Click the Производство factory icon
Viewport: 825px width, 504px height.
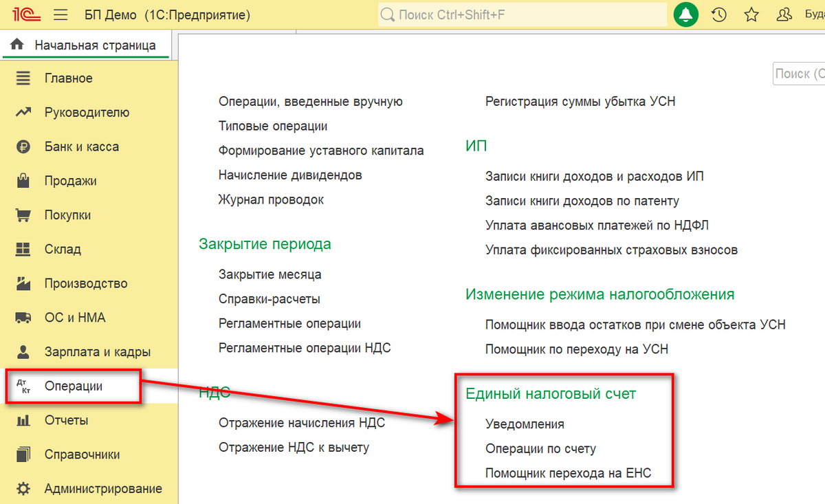tap(23, 283)
